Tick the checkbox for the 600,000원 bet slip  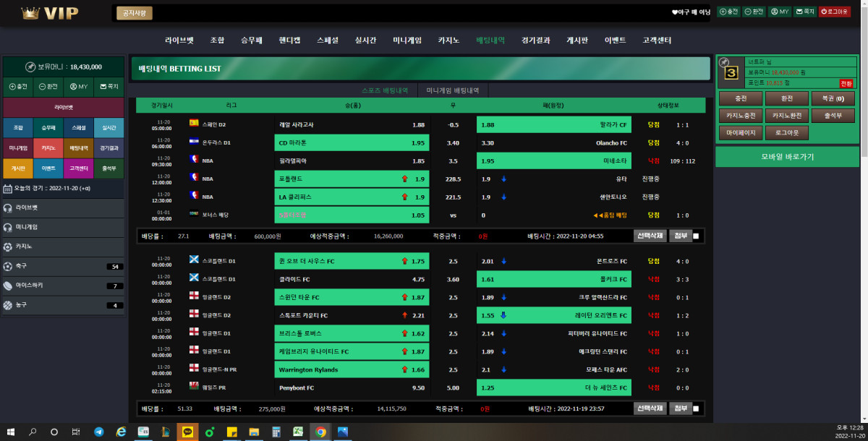[x=696, y=236]
